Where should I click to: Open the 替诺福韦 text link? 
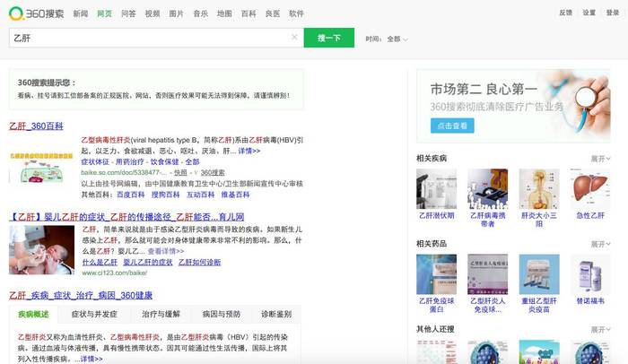590,300
